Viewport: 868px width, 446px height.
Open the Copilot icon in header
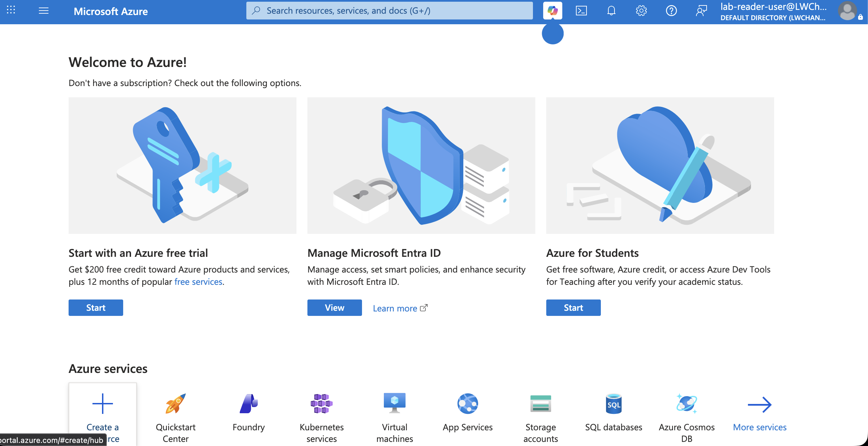[552, 11]
